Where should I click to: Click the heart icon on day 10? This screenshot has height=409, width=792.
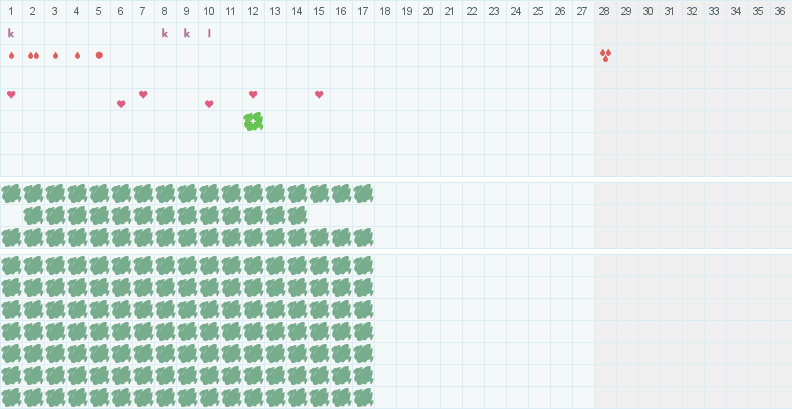pyautogui.click(x=209, y=104)
